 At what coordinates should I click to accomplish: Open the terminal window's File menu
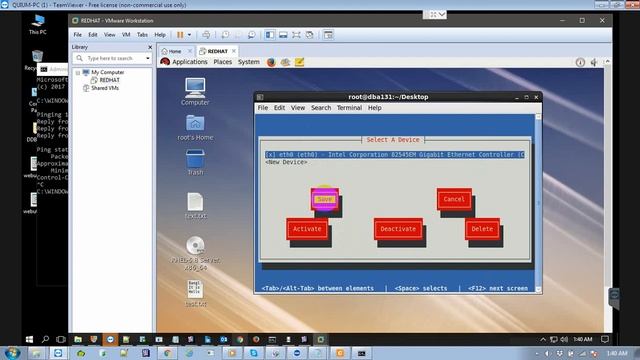click(263, 108)
